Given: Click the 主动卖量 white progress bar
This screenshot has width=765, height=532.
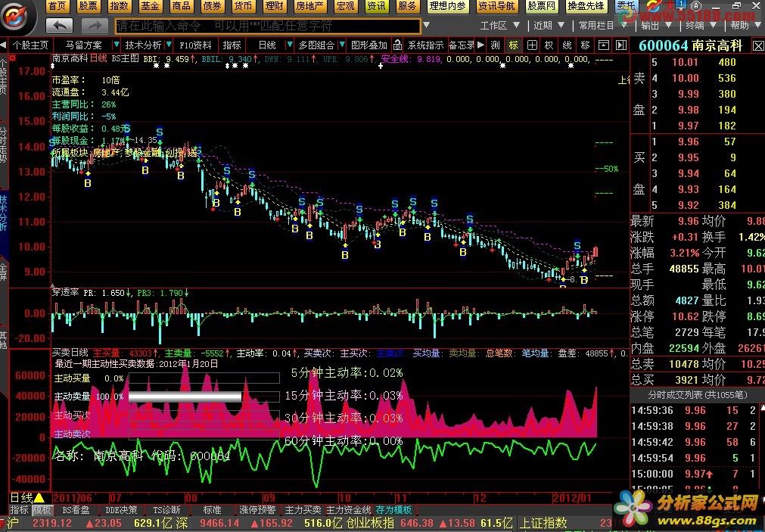Looking at the screenshot, I should [x=185, y=397].
